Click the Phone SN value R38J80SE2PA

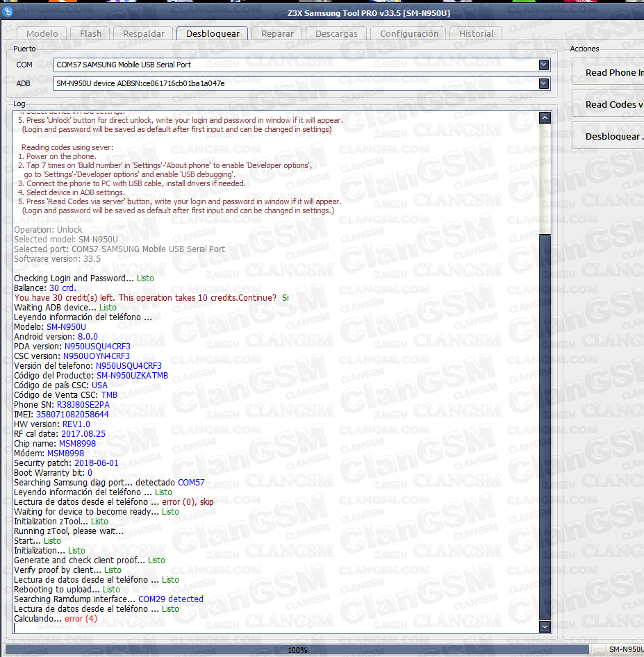(83, 405)
